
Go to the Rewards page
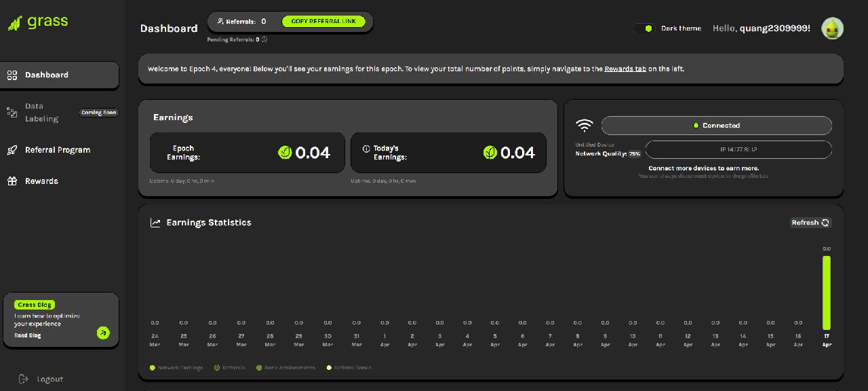coord(41,181)
